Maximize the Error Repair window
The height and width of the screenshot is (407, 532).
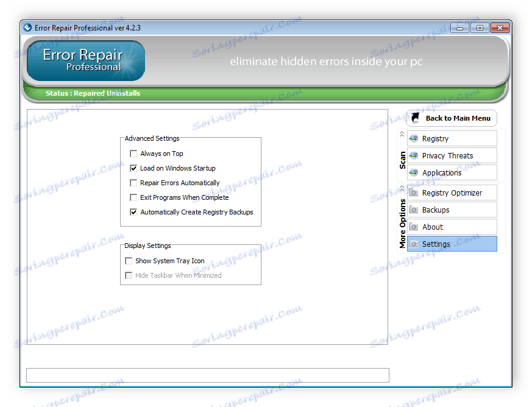480,28
